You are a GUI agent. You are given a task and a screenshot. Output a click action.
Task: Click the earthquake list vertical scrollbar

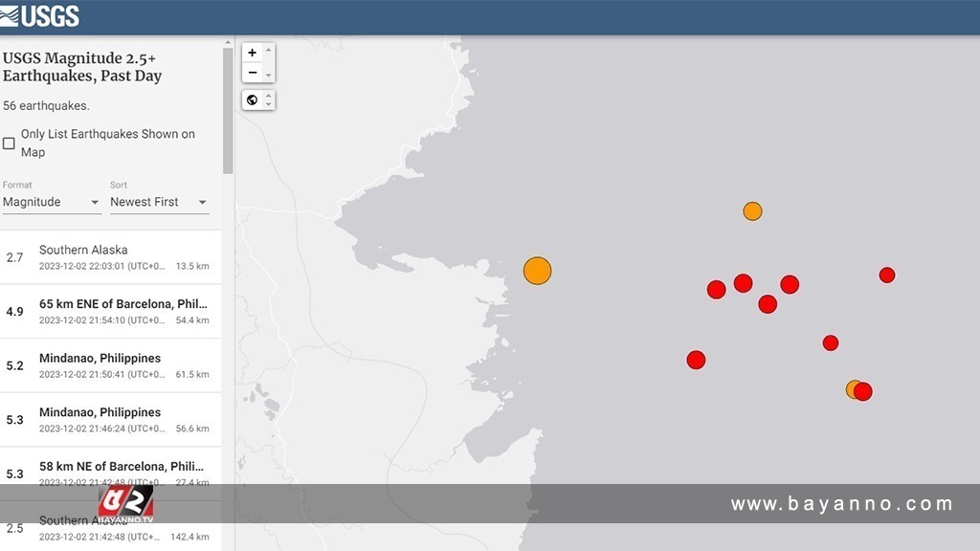(228, 110)
